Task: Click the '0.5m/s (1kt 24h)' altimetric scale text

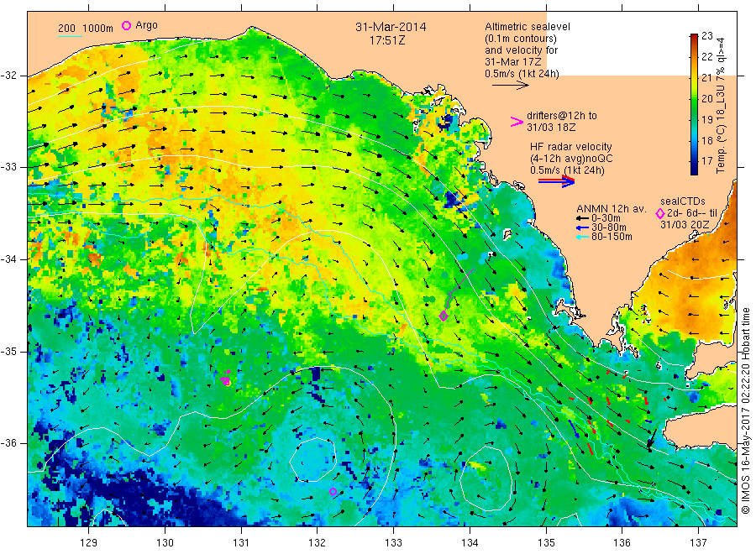Action: click(x=522, y=74)
